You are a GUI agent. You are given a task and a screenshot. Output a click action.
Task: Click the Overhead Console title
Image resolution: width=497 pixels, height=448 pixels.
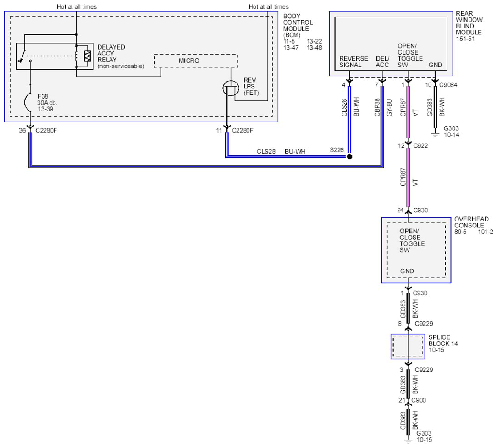tap(471, 222)
